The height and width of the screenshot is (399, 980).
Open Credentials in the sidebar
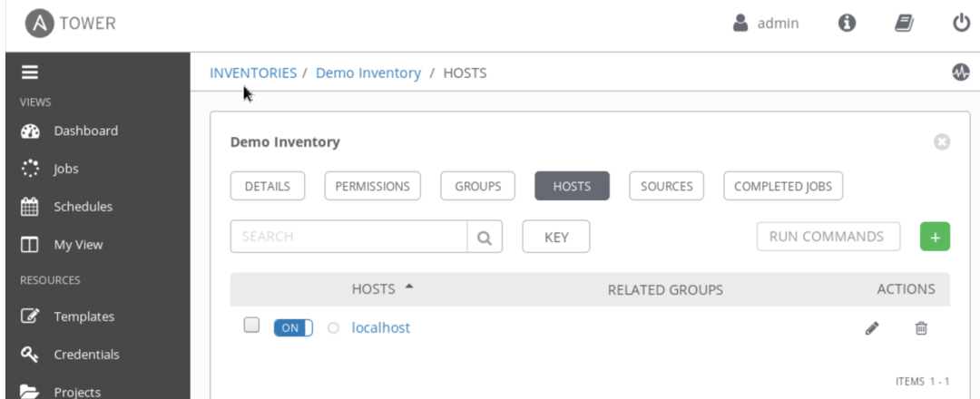coord(85,355)
